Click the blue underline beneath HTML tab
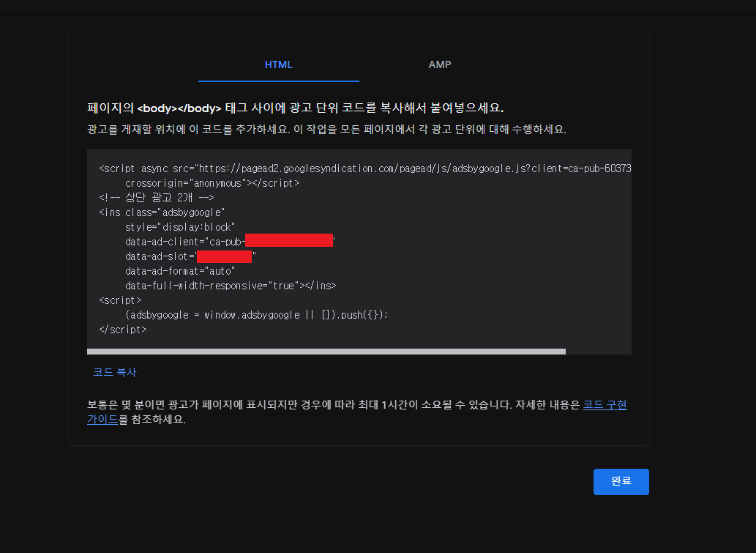The image size is (756, 553). tap(278, 79)
